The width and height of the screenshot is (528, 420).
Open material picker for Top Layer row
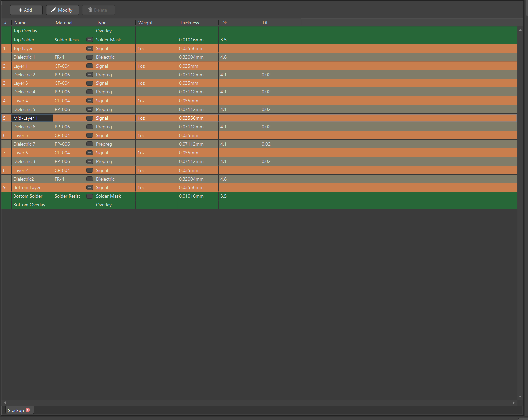(x=90, y=48)
